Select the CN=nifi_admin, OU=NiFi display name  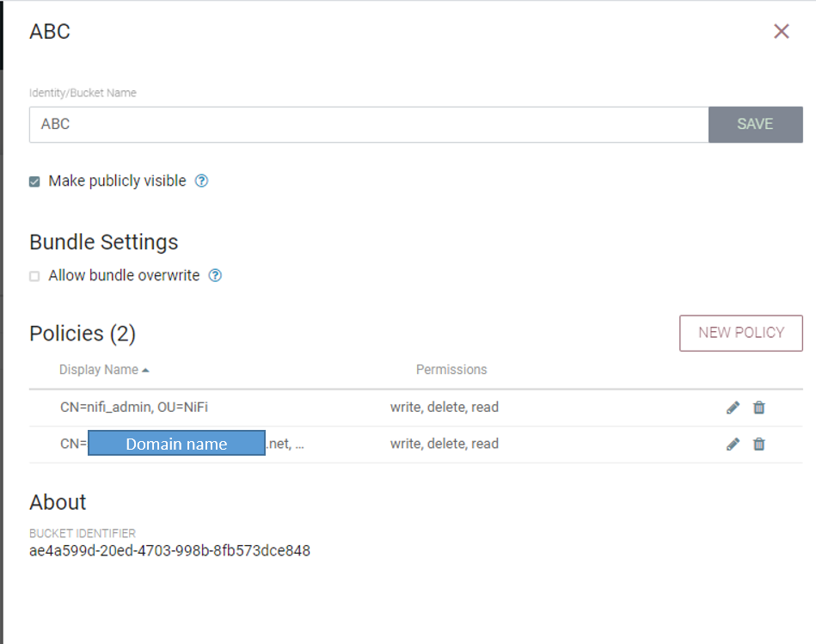134,407
